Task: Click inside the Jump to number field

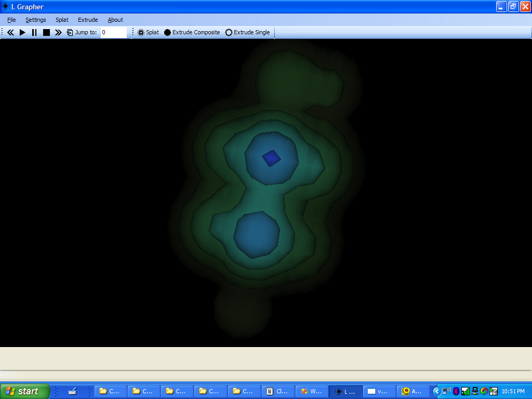Action: 113,32
